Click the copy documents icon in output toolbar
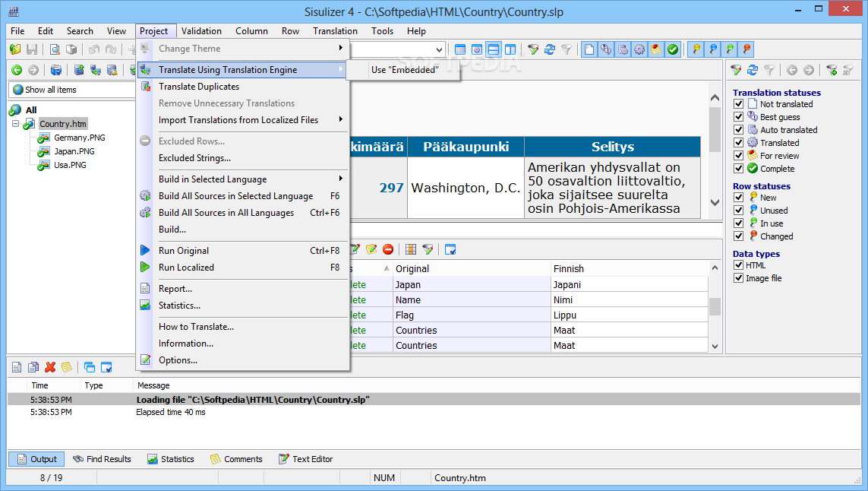Image resolution: width=868 pixels, height=491 pixels. 33,367
